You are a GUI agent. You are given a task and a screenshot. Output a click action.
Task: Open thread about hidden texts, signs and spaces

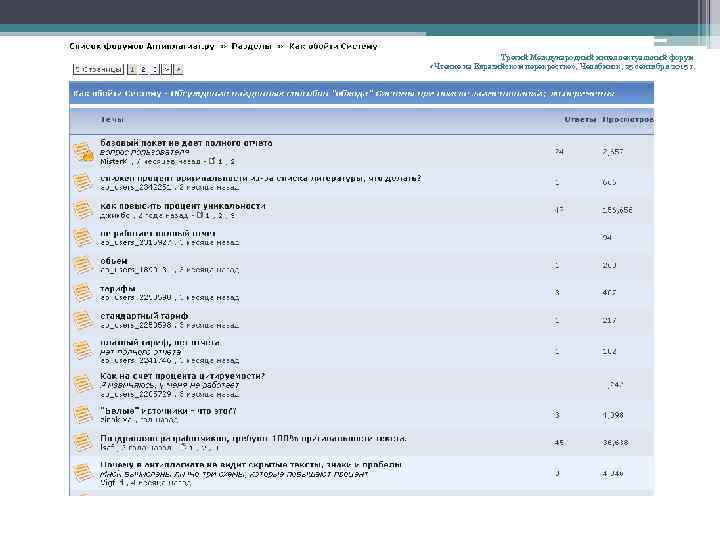coord(251,464)
